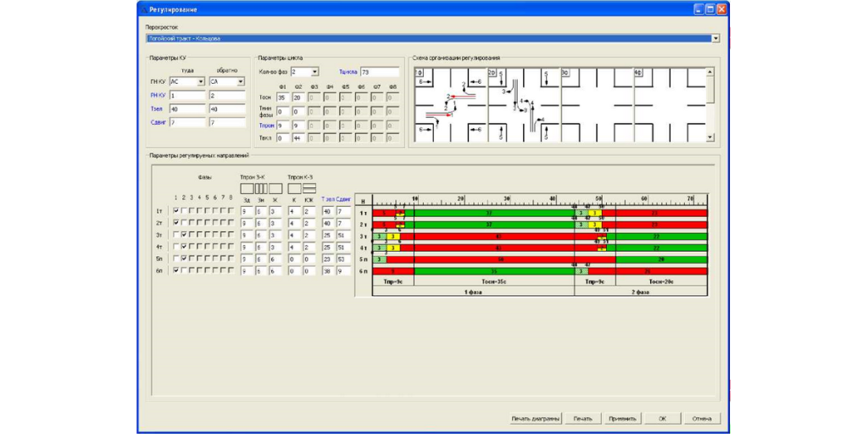Screen dimensions: 868x434
Task: Click the Применить button
Action: tap(622, 418)
